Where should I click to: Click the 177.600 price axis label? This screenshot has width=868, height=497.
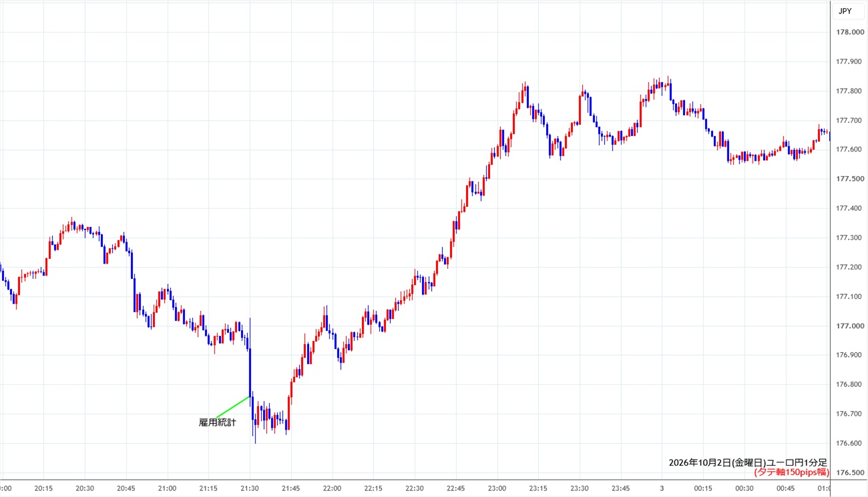pyautogui.click(x=849, y=149)
